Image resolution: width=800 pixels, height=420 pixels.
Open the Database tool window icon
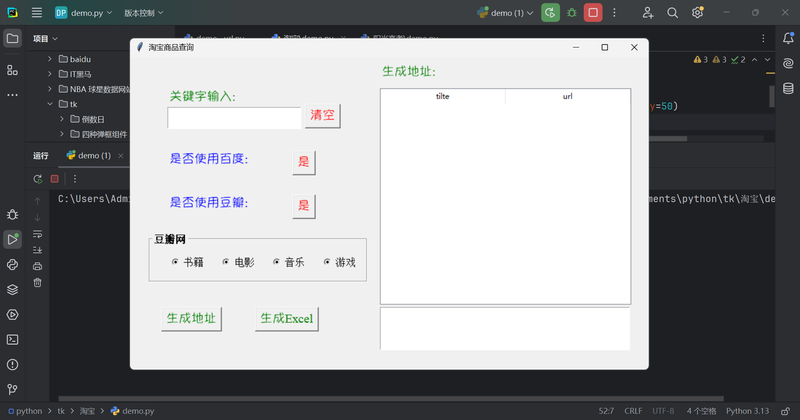(788, 88)
